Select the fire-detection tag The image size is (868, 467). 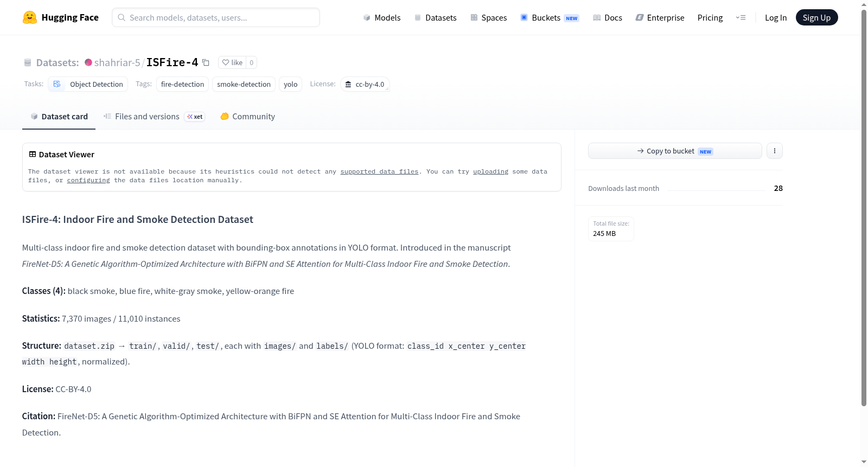(x=182, y=84)
